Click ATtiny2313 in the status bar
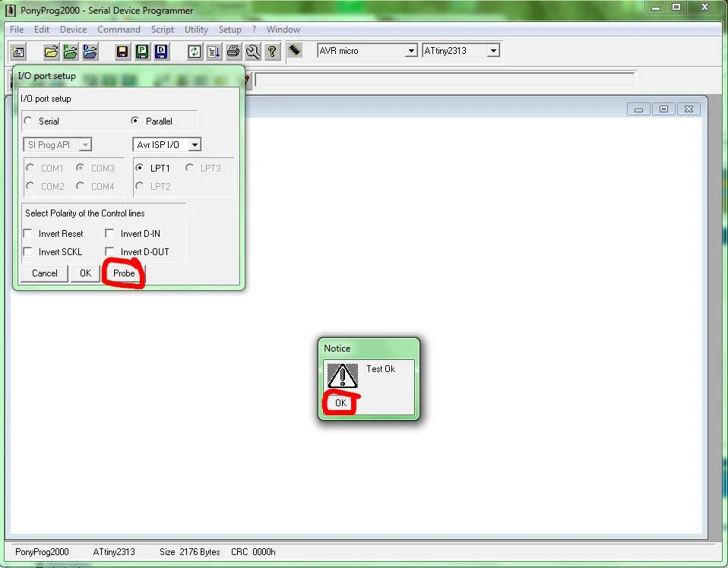Viewport: 728px width, 568px height. (x=114, y=552)
